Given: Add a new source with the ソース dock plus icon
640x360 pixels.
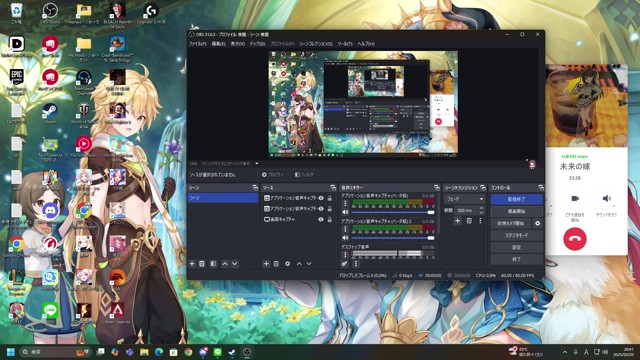Looking at the screenshot, I should click(266, 264).
